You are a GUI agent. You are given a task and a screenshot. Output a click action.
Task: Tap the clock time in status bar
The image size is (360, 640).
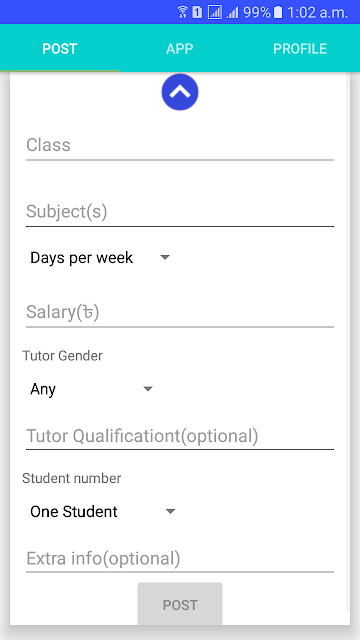point(317,13)
